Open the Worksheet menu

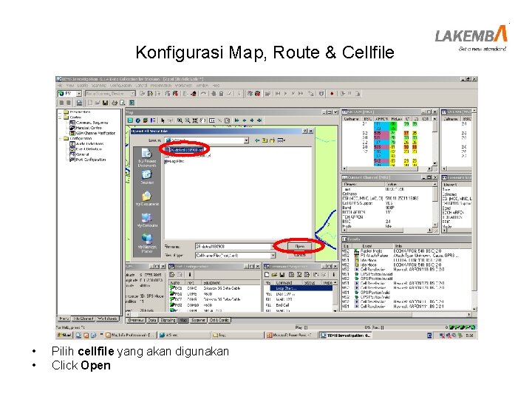pyautogui.click(x=183, y=86)
